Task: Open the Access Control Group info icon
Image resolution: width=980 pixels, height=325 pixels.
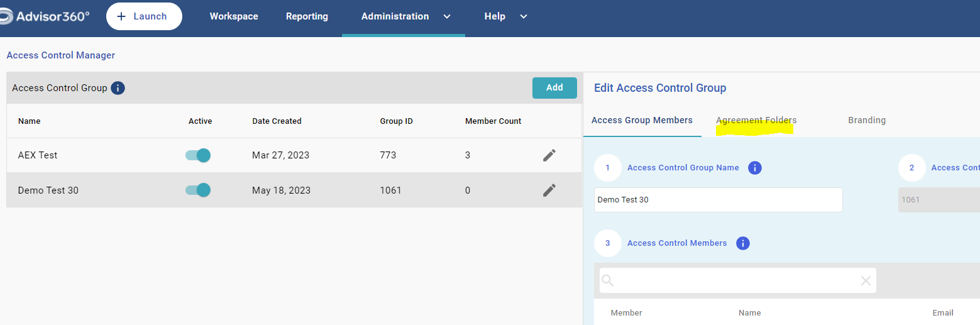Action: [x=118, y=88]
